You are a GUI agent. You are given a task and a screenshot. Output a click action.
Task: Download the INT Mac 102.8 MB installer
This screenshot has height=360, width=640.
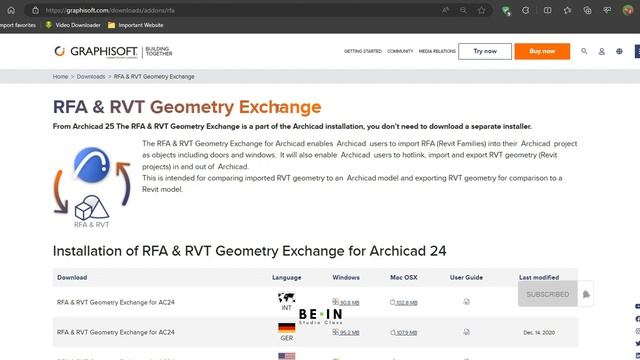pos(404,302)
